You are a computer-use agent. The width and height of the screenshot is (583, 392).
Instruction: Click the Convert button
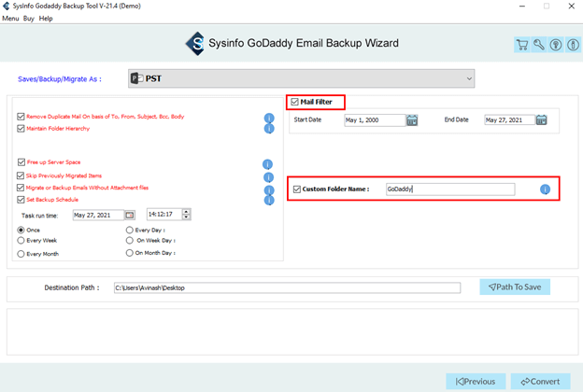[541, 382]
